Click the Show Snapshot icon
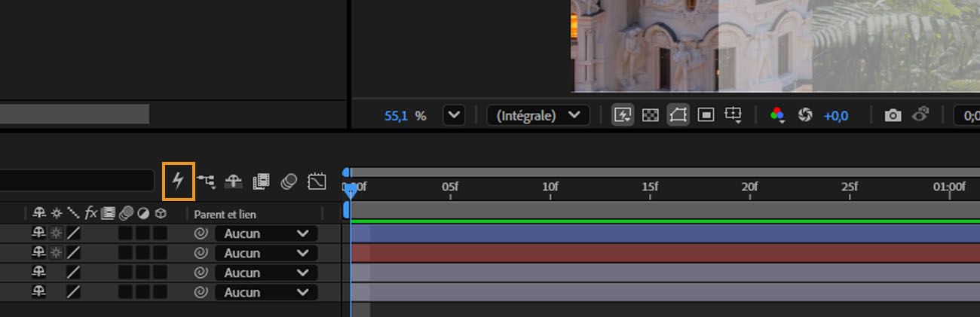This screenshot has height=317, width=980. [x=920, y=115]
